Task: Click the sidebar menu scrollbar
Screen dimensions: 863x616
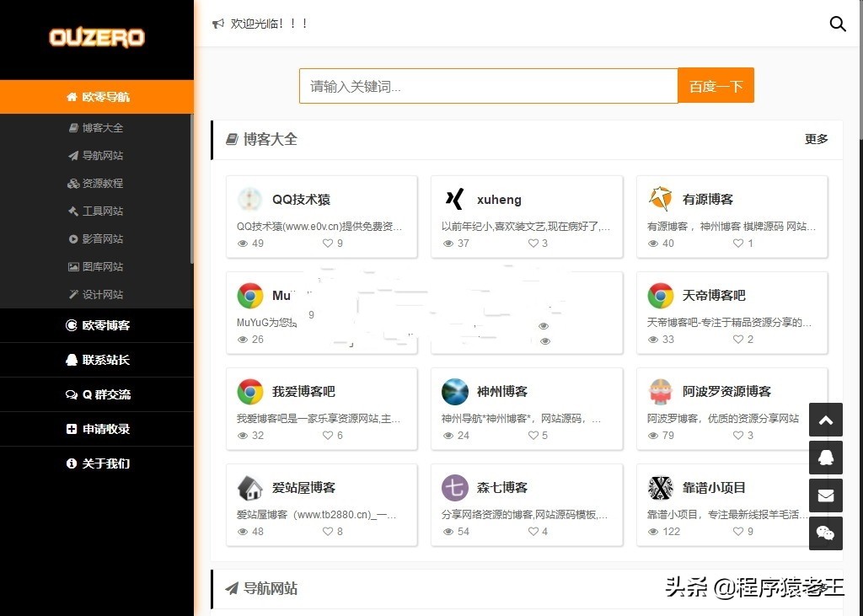Action: pyautogui.click(x=191, y=188)
